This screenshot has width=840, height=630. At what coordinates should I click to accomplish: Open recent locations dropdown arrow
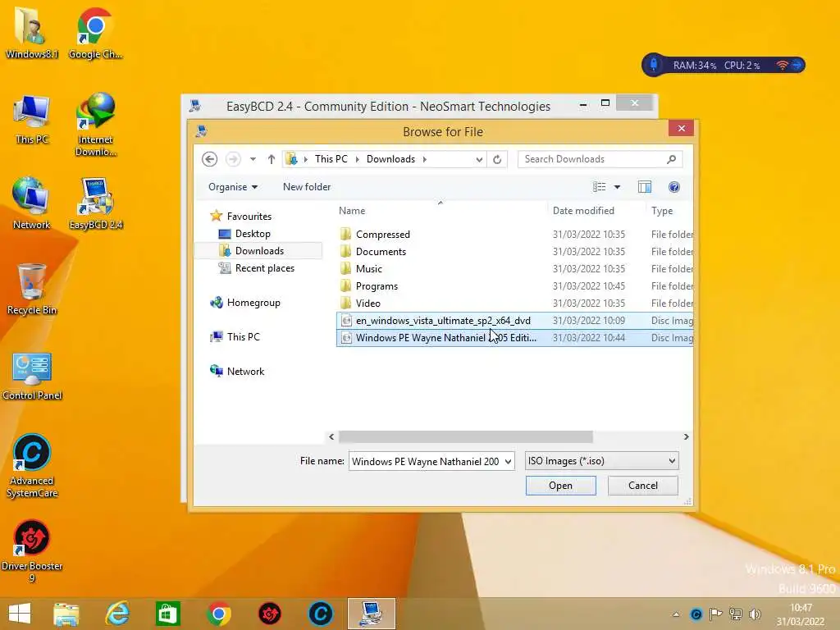[x=253, y=159]
